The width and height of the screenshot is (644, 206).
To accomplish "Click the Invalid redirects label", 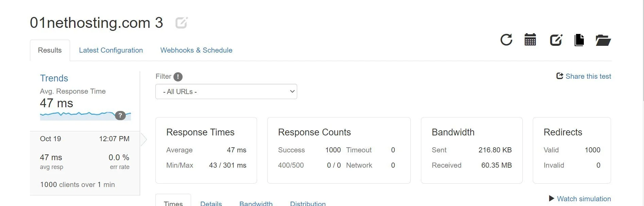I will tap(554, 165).
